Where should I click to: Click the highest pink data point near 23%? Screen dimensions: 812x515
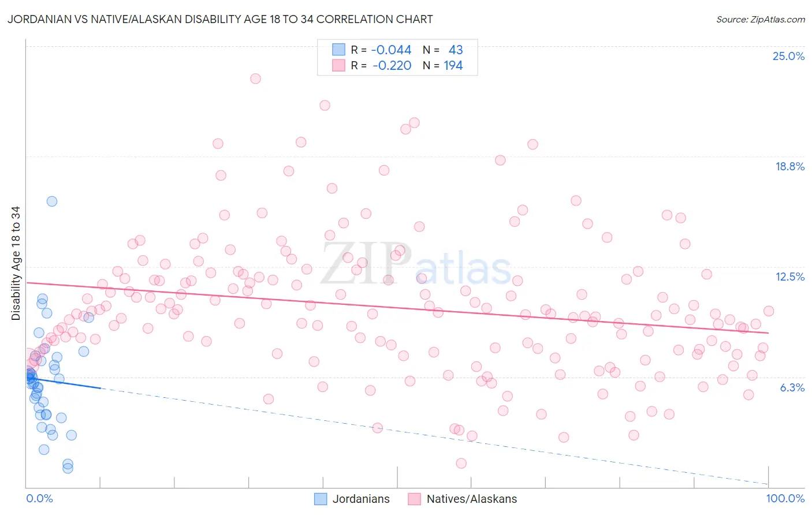coord(255,79)
